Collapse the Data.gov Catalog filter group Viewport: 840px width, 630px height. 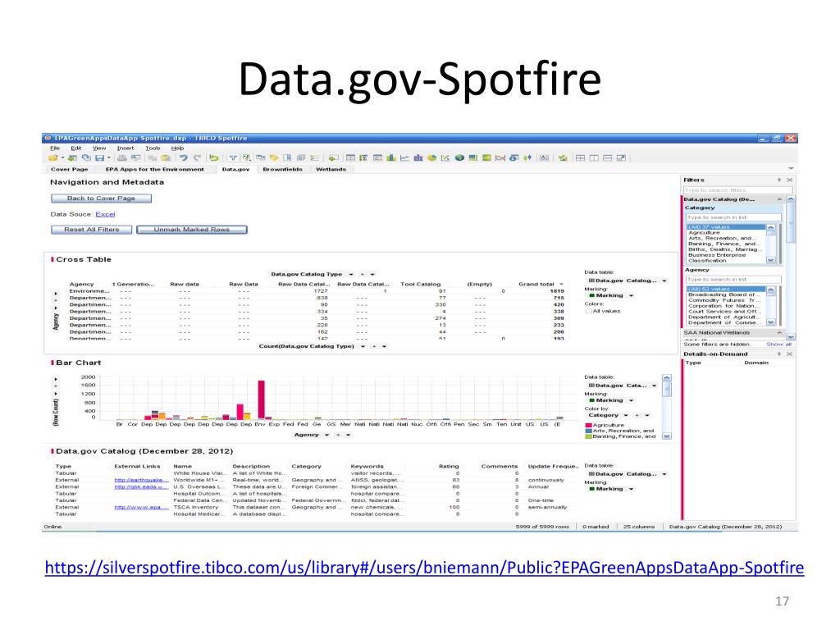point(779,199)
